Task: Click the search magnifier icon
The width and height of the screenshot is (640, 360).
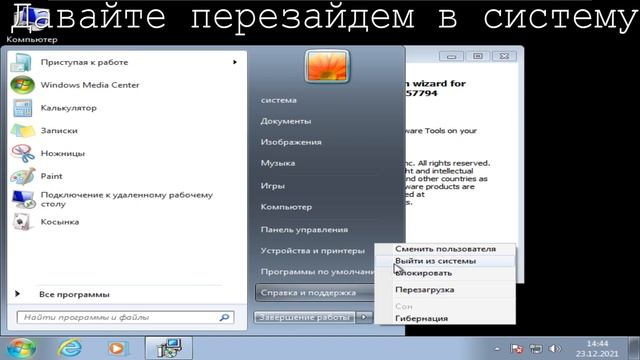Action: 224,317
